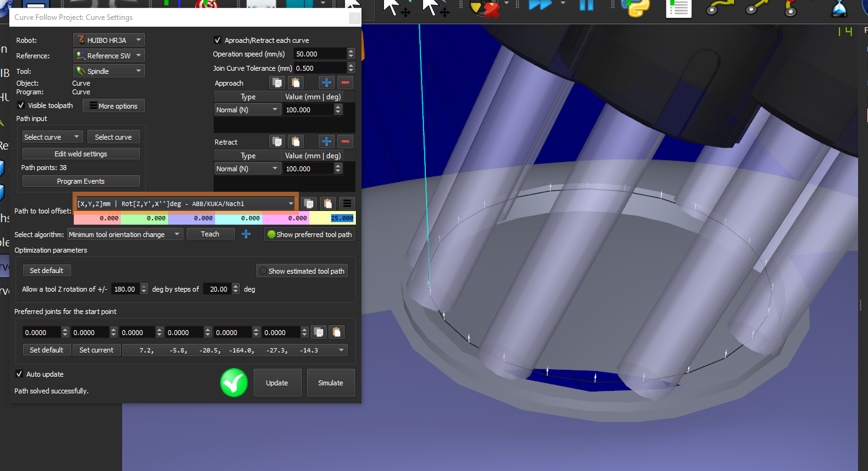868x471 pixels.
Task: Click the yellow highlighted 25.000 offset field
Action: tap(333, 218)
